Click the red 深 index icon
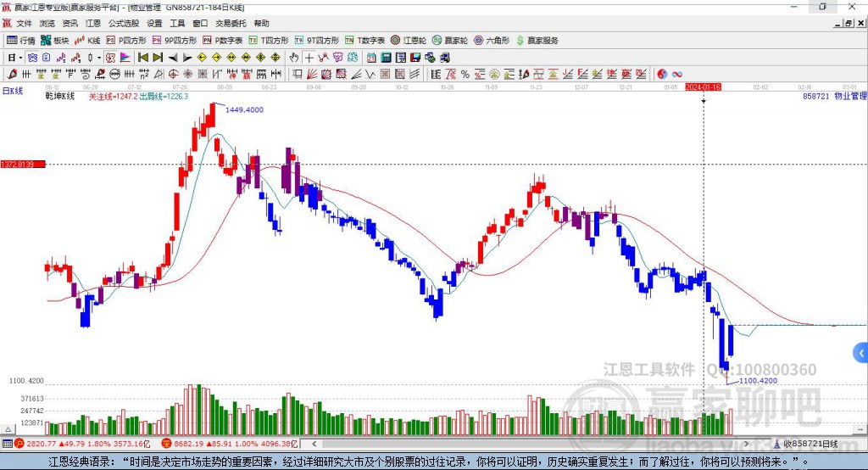The width and height of the screenshot is (868, 470). coord(166,444)
